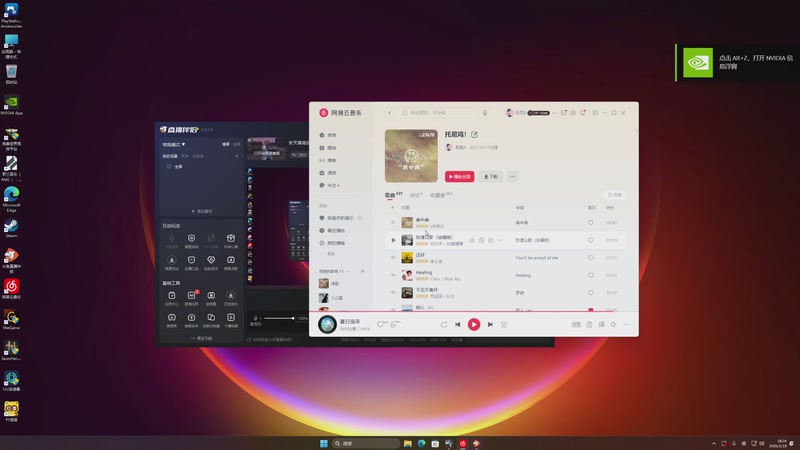This screenshot has height=450, width=800.
Task: Switch to the 评论 tab
Action: (416, 195)
